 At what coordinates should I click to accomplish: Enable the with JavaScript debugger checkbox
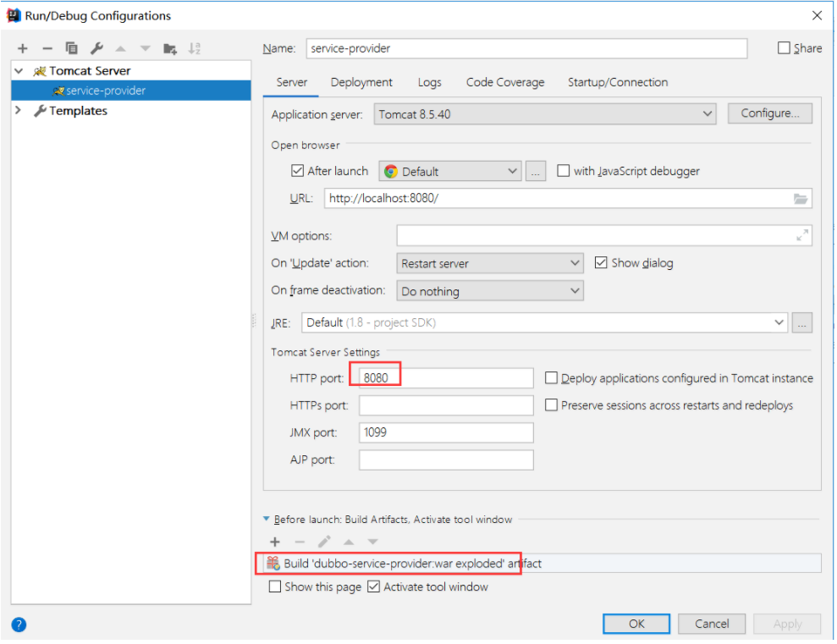(x=564, y=171)
